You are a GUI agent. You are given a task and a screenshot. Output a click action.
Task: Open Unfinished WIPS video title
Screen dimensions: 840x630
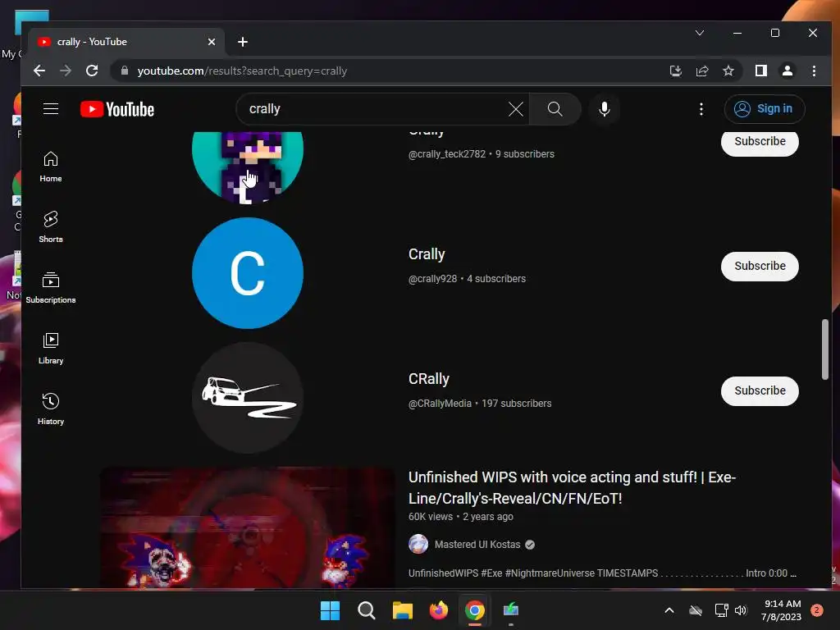572,488
